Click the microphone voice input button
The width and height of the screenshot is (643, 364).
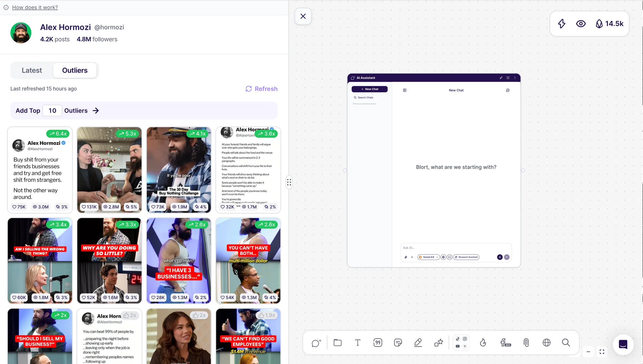tap(500, 257)
